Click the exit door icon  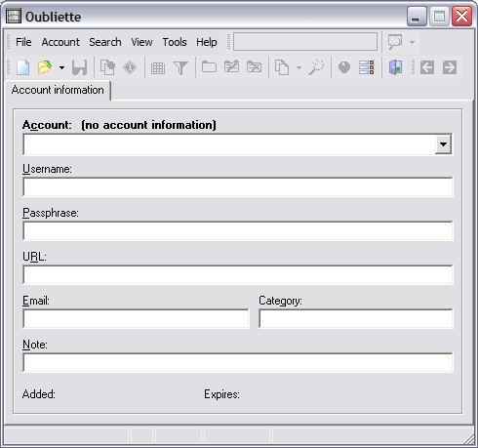(x=395, y=67)
